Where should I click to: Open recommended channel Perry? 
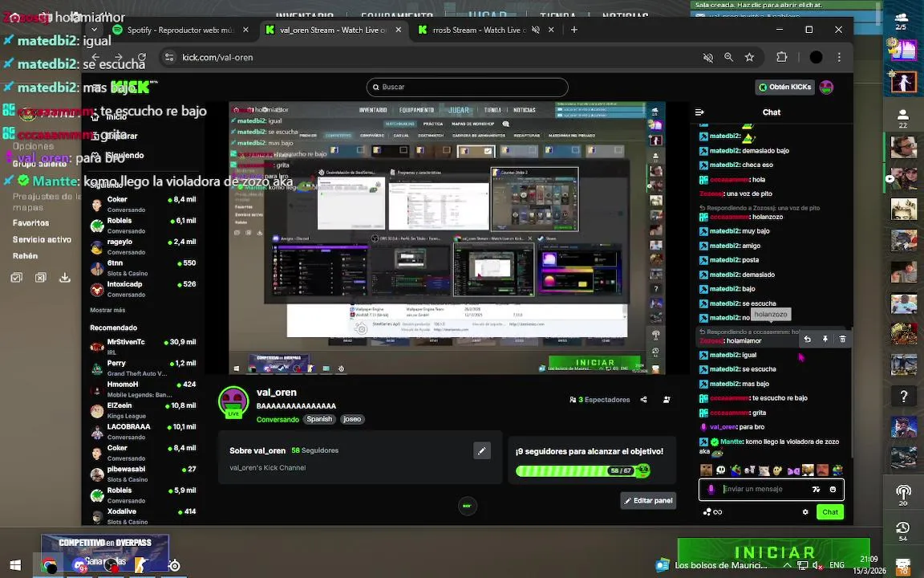144,368
